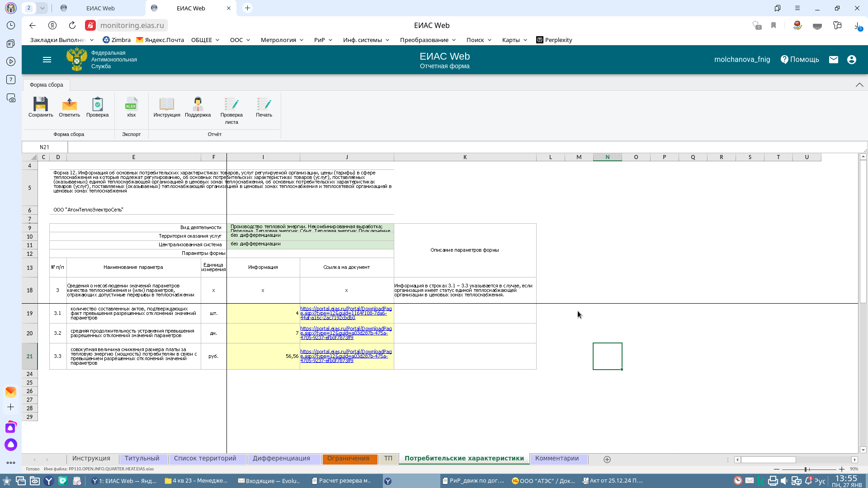Screen dimensions: 868x488
Task: Switch to Ограничения sheet tab
Action: pos(348,459)
